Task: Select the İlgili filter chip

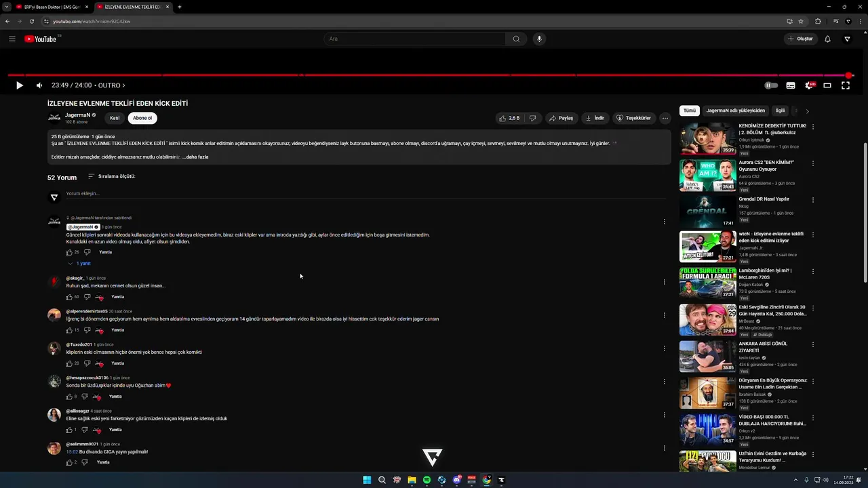Action: coord(780,110)
